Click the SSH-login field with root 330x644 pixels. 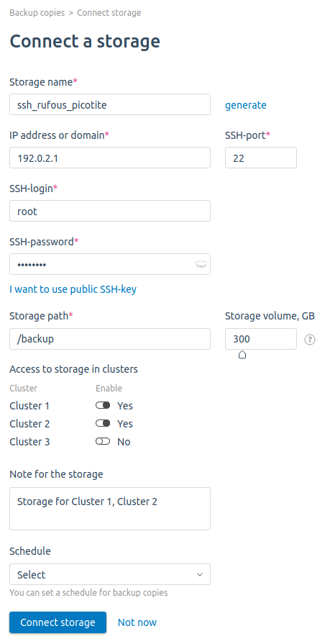coord(110,211)
